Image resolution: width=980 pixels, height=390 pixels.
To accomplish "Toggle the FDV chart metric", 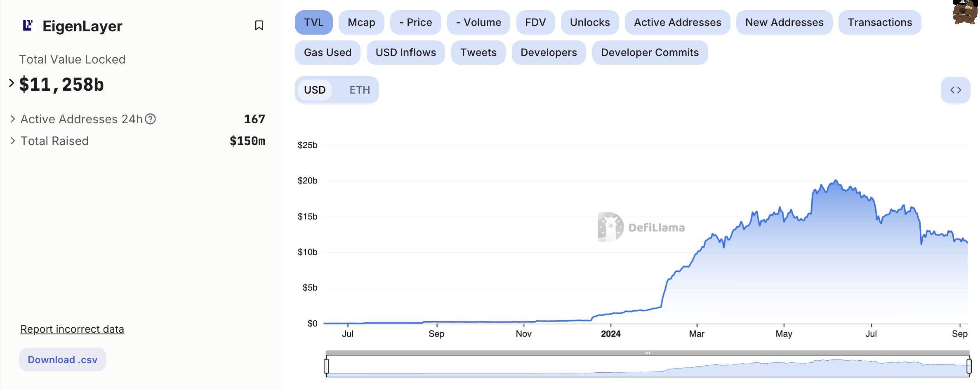I will 535,22.
